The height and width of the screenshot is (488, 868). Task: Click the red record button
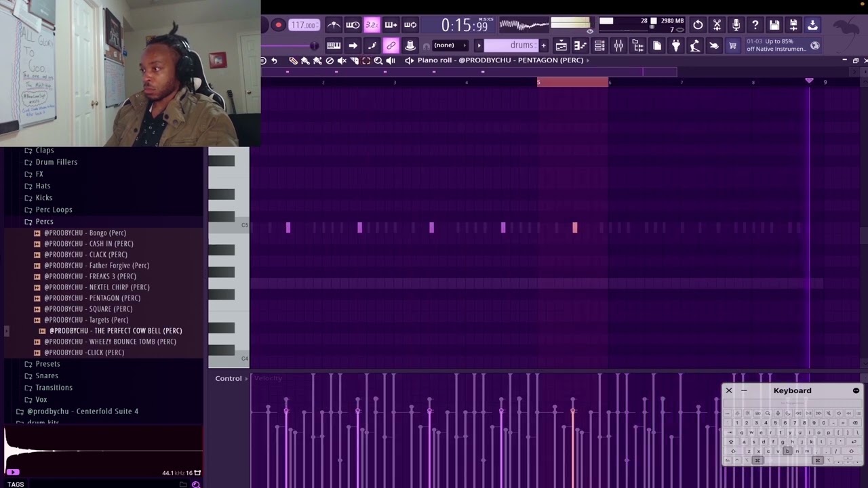278,25
